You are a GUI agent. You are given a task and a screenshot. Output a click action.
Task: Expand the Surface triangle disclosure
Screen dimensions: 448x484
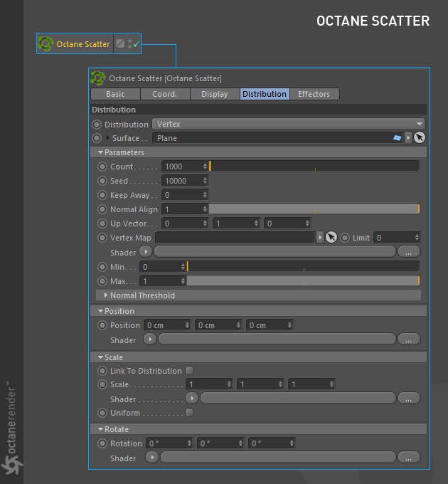tap(107, 137)
